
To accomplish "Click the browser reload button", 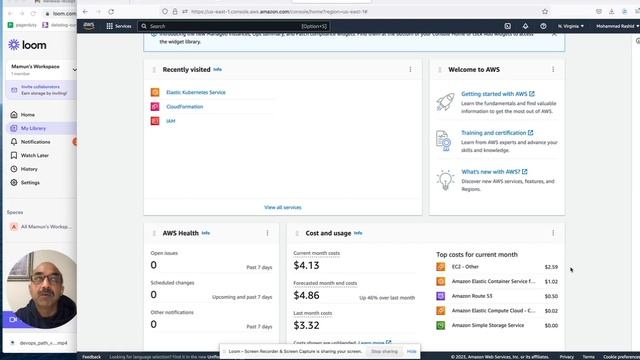I will 111,12.
